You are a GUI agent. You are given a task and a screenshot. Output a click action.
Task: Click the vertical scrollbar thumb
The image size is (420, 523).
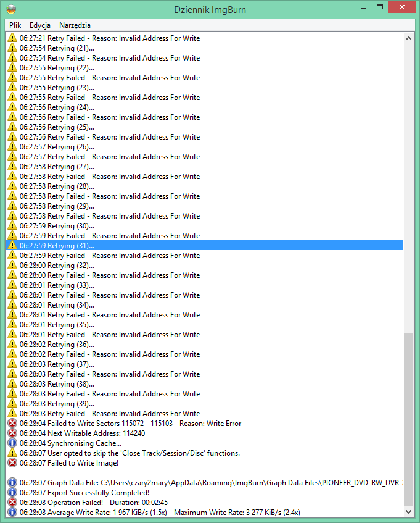(408, 419)
